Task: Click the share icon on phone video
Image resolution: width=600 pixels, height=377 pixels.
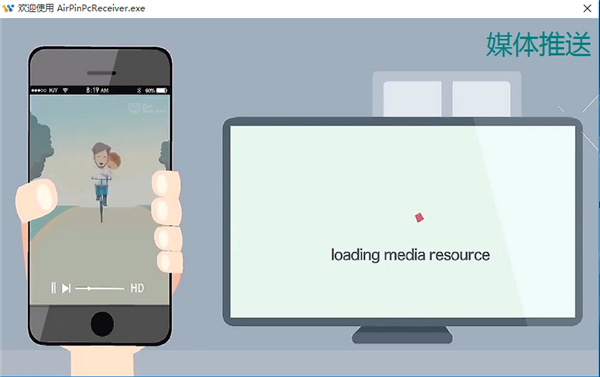Action: (x=147, y=108)
